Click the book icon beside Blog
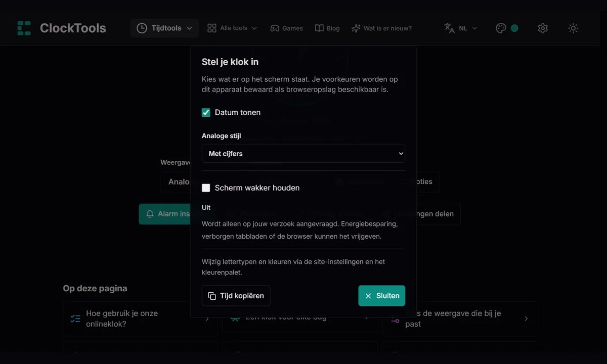The image size is (607, 364). [x=319, y=28]
